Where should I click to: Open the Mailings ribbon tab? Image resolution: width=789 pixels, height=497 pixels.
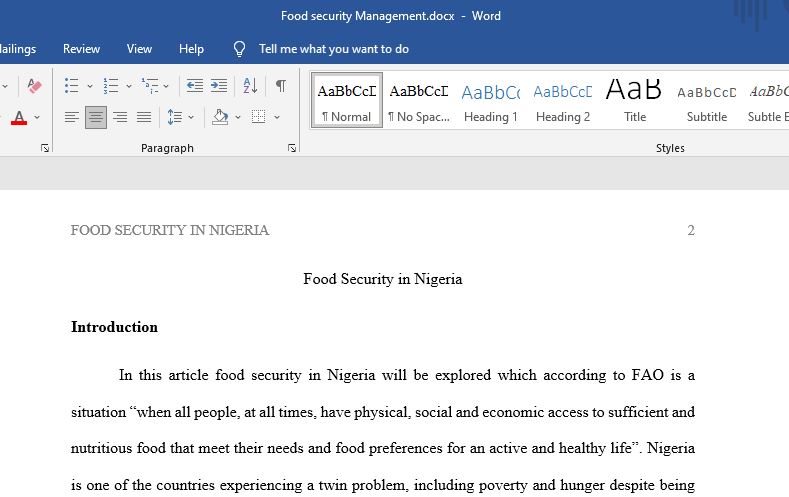click(x=18, y=49)
